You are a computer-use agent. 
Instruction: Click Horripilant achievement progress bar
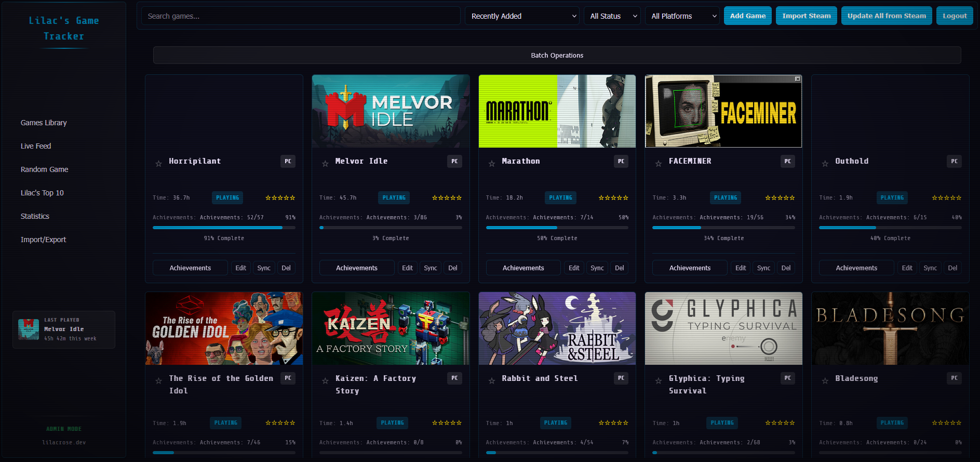click(x=224, y=228)
